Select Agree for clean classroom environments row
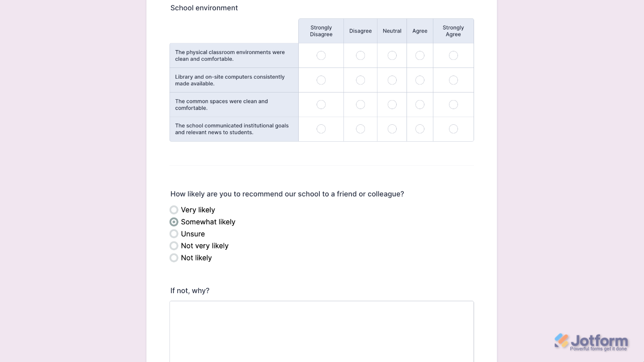 (419, 55)
